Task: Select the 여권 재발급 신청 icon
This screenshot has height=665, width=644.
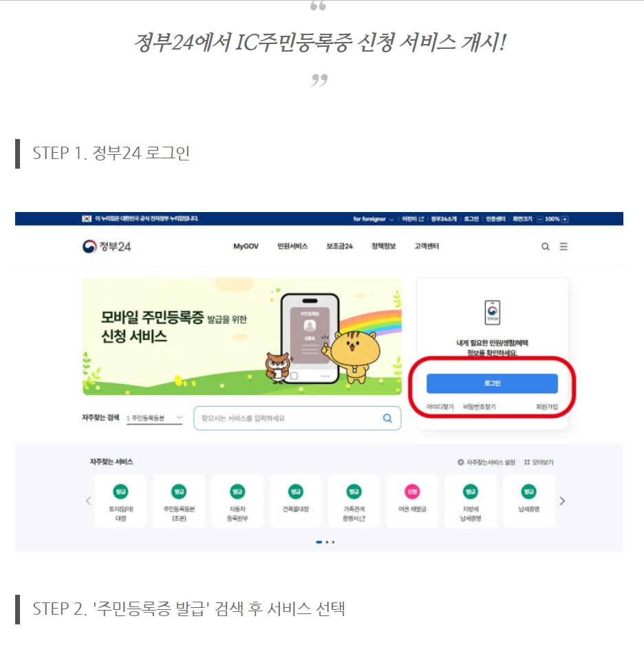Action: click(412, 492)
